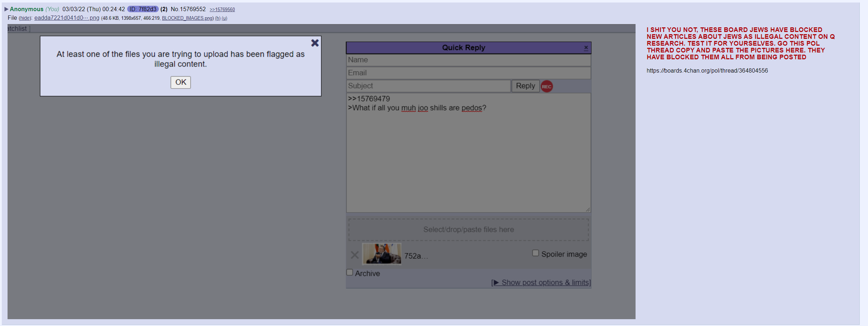Toggle the post menu arrow beside Anonymous

tap(6, 9)
